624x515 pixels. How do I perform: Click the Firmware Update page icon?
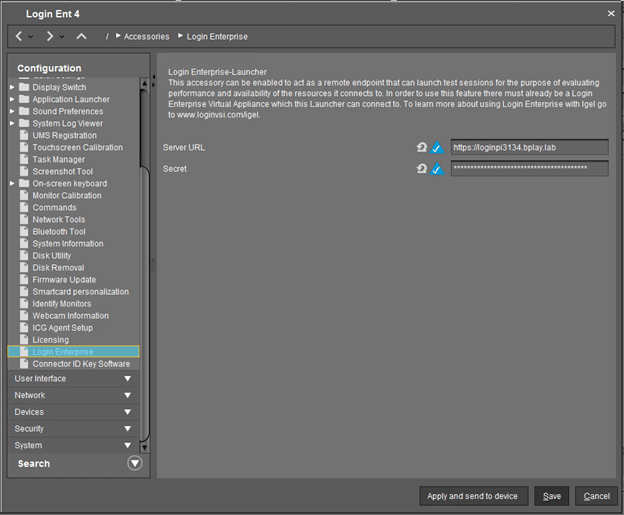(24, 279)
